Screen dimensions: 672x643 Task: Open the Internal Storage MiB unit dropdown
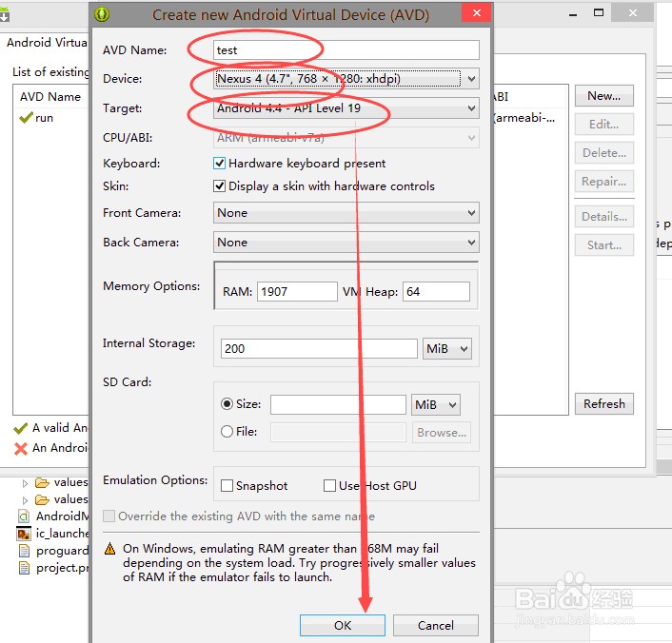(x=447, y=348)
